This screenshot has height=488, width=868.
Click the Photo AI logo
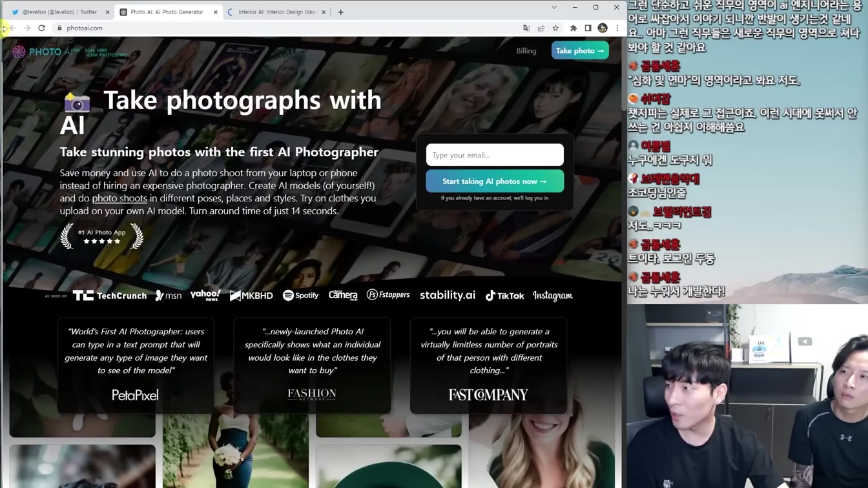(x=45, y=51)
